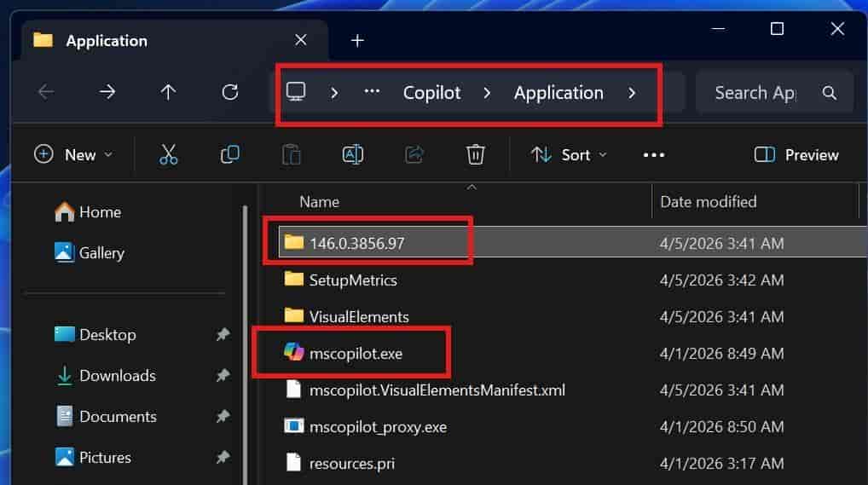
Task: Show hidden path ellipsis in address bar
Action: click(372, 92)
